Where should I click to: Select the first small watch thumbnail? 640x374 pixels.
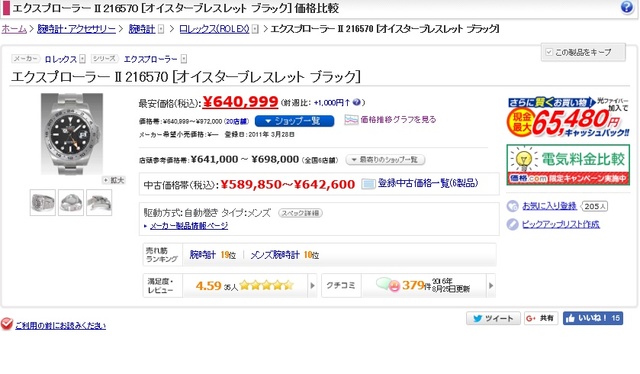click(42, 202)
